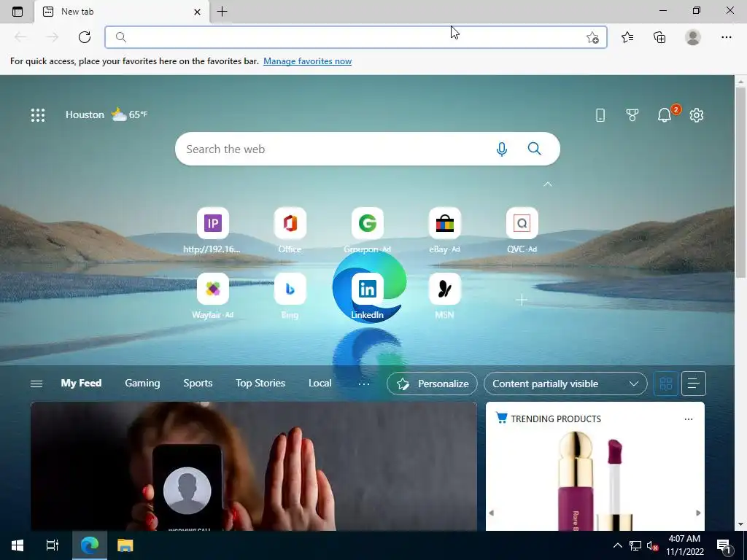Open the MSN quick link tile

click(444, 296)
